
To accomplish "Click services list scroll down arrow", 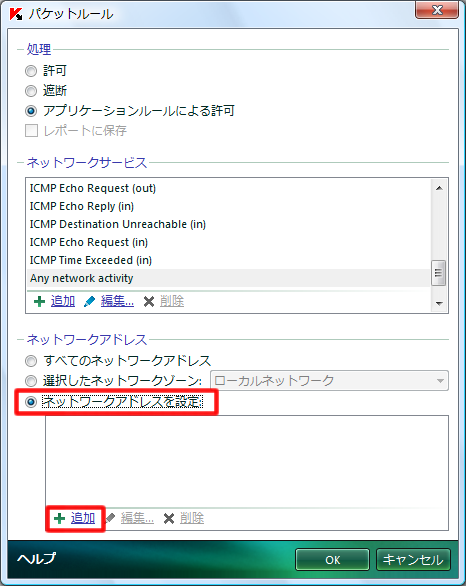I will pyautogui.click(x=439, y=303).
